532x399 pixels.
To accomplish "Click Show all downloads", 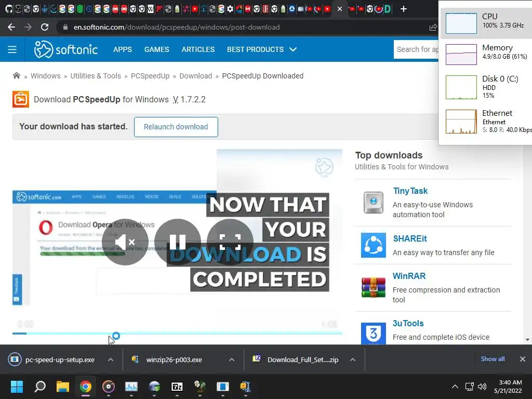I will [x=493, y=359].
